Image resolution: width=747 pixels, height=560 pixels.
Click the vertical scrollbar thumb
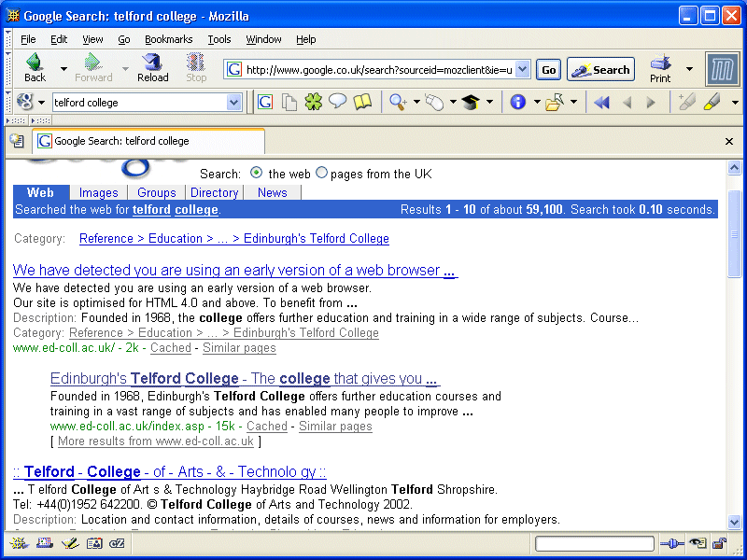click(734, 233)
